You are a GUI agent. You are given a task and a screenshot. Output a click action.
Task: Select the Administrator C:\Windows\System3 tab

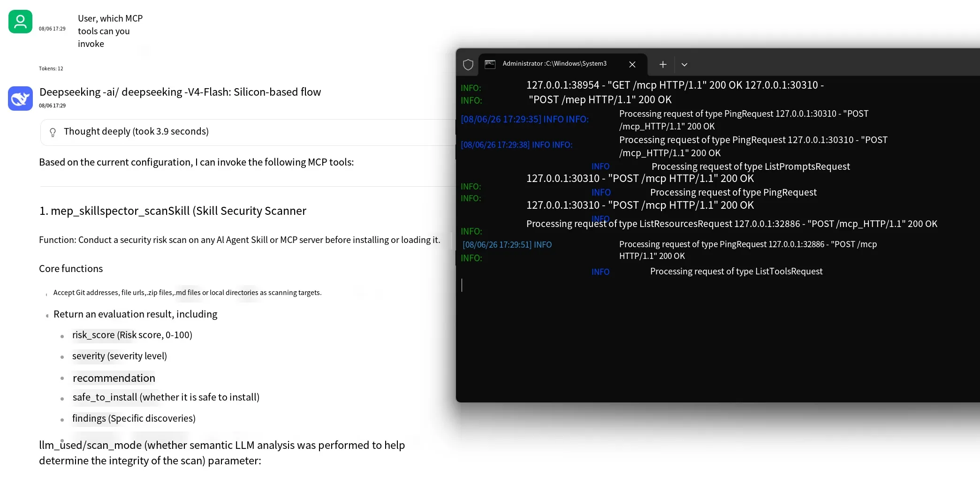562,64
